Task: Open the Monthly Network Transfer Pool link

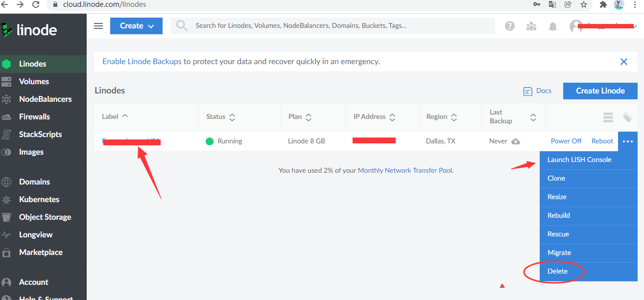Action: pos(405,170)
